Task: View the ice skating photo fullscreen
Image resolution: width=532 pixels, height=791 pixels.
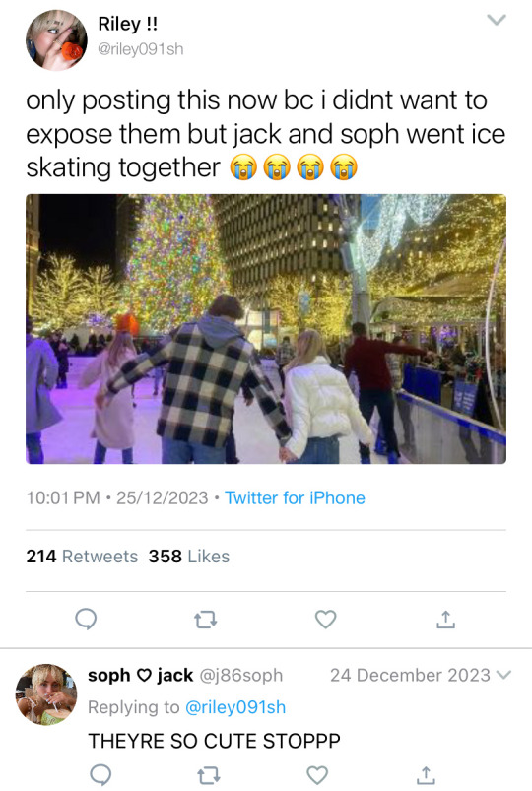Action: point(266,329)
